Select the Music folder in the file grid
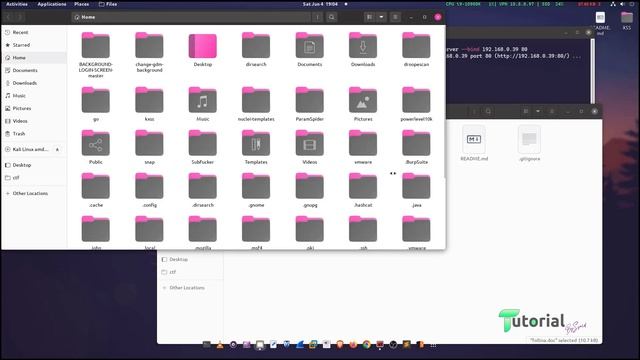 tap(203, 104)
